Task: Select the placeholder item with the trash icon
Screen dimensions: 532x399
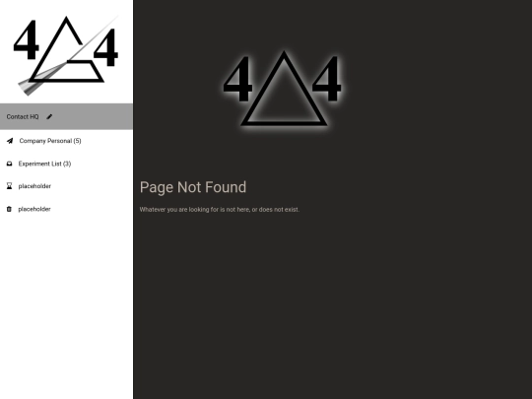Action: 67,209
